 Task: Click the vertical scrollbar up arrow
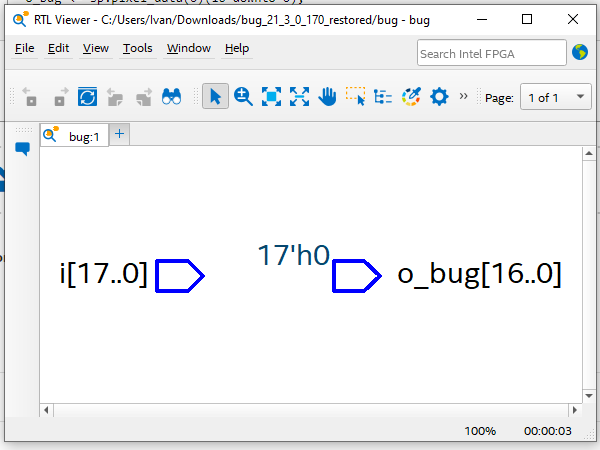coord(589,153)
